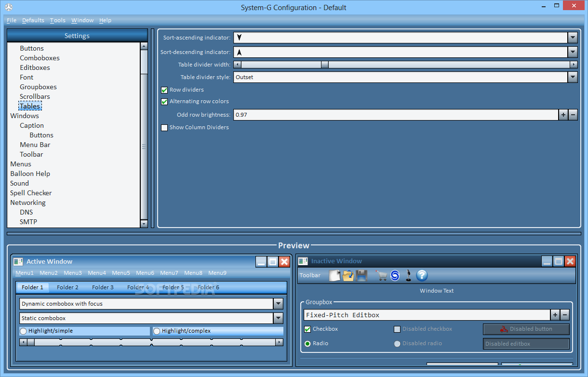Click minus button beside Fixed-Pitch Editbox

point(565,315)
